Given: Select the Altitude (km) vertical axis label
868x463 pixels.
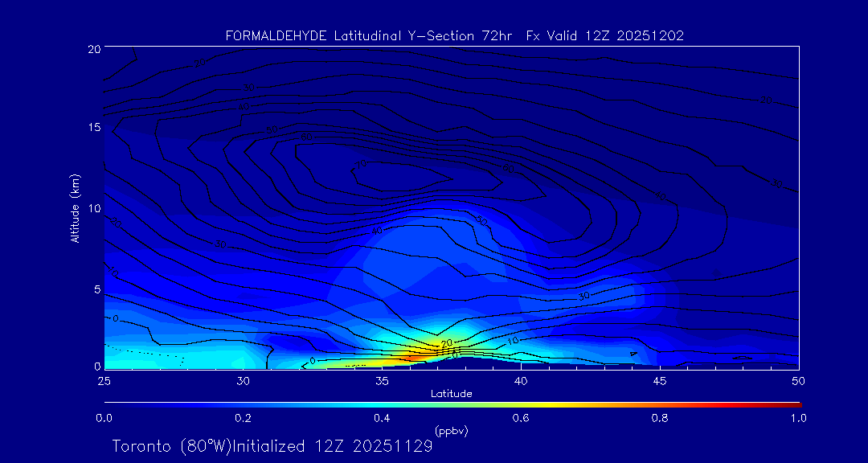Looking at the screenshot, I should [75, 208].
